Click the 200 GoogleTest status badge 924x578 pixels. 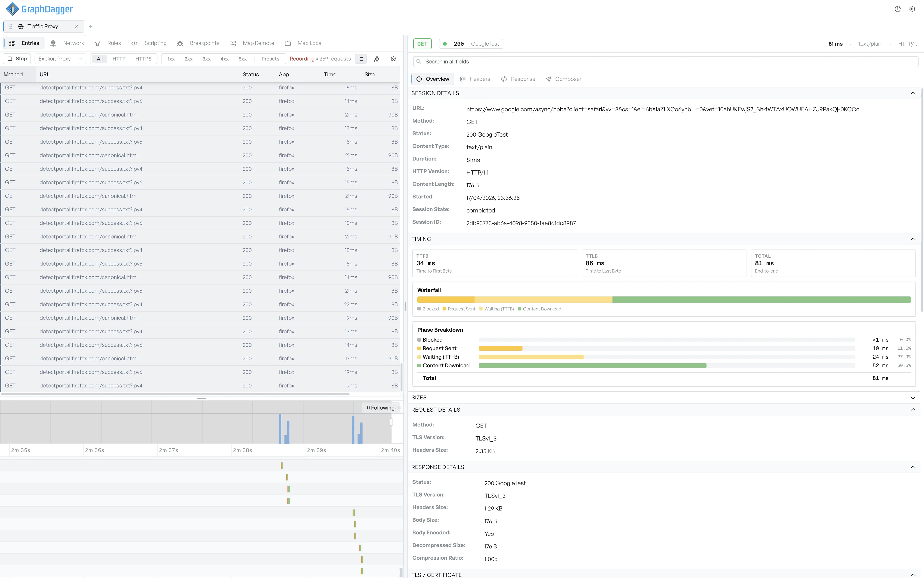tap(471, 44)
